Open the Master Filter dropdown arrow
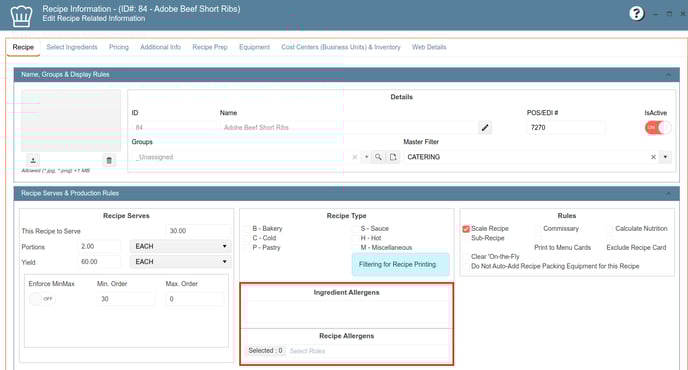This screenshot has width=688, height=370. point(666,157)
